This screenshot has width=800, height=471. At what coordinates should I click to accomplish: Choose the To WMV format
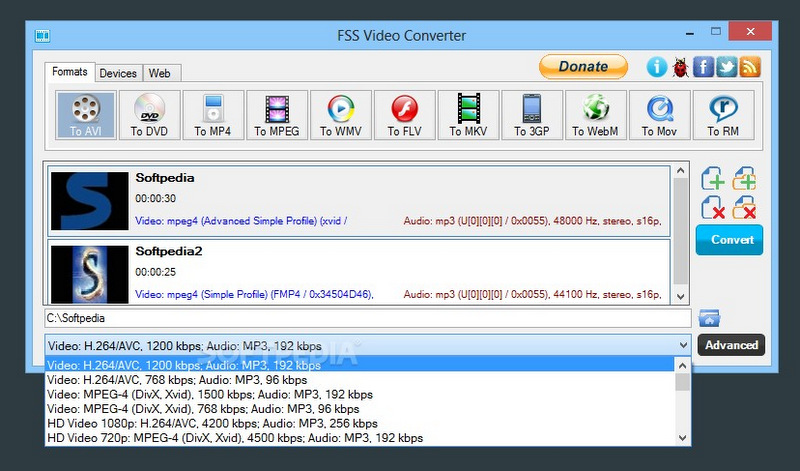341,115
